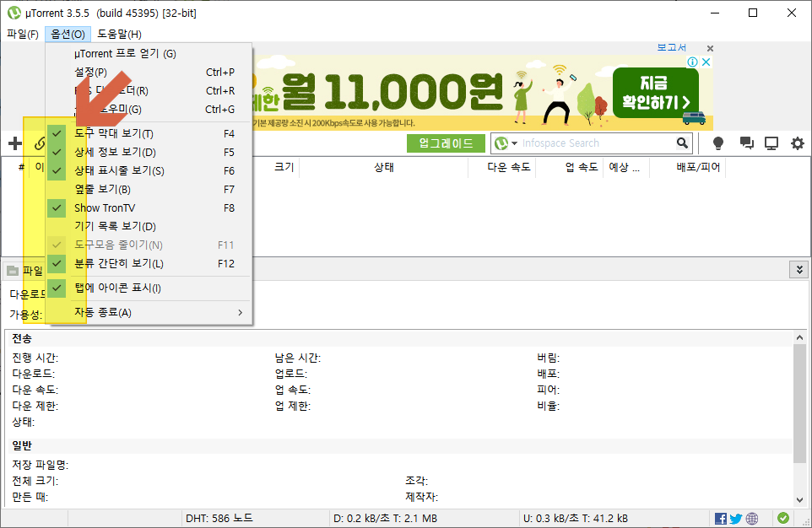Select µTorrent 프로 얻기 menu item

pos(149,54)
